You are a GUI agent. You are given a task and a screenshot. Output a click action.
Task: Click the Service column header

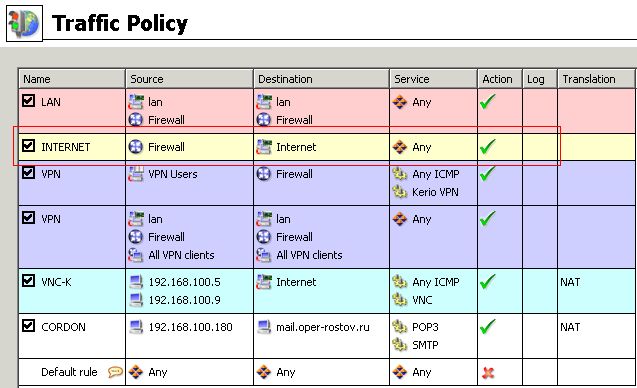433,79
